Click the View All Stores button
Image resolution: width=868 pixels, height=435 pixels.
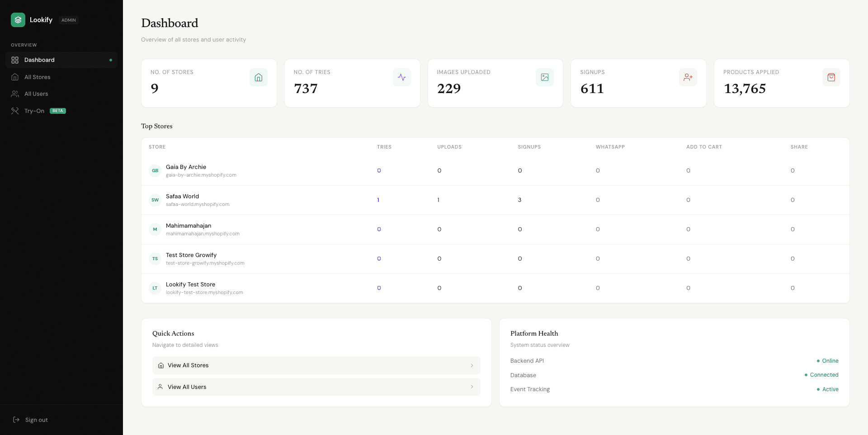[x=316, y=365]
